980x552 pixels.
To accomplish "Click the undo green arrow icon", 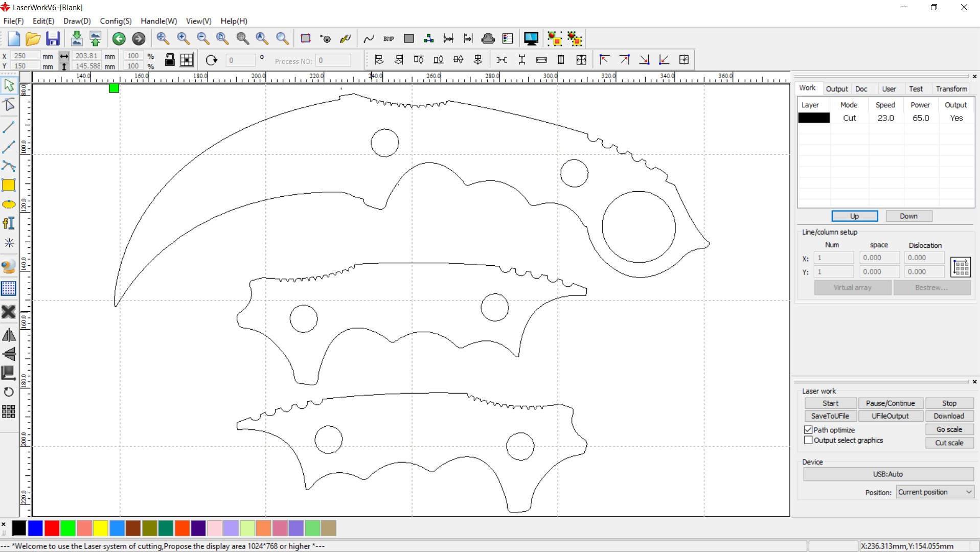I will [x=119, y=39].
